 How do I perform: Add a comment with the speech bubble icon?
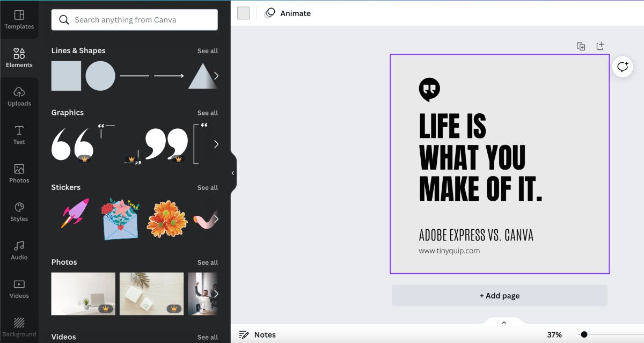point(623,67)
